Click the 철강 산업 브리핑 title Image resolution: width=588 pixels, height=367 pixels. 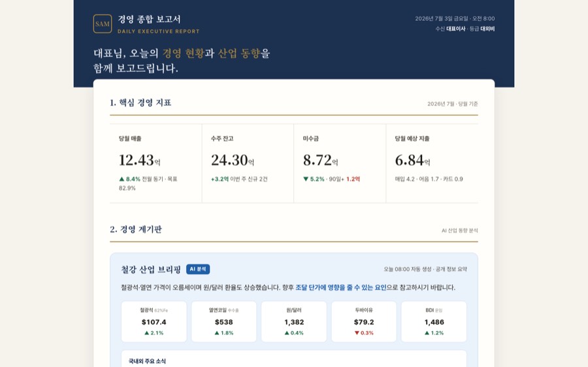point(151,270)
